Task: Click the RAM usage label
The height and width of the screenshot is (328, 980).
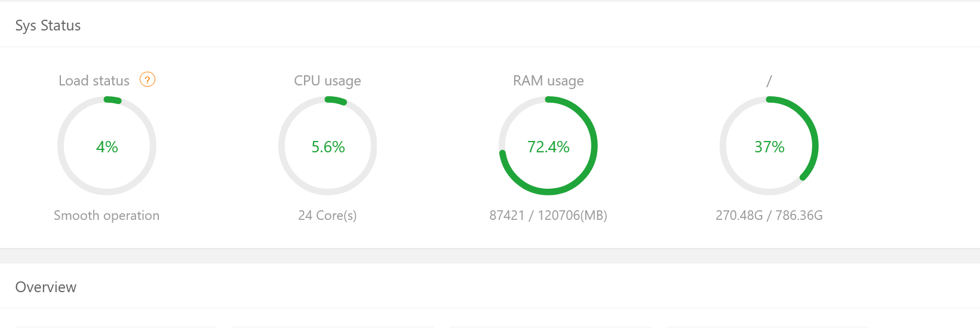Action: point(548,81)
